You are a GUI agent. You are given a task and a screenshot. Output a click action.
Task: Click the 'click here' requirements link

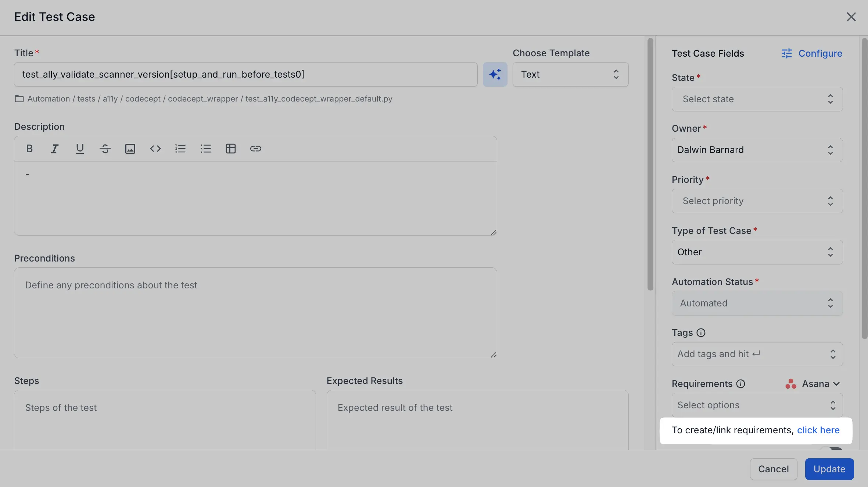point(818,430)
